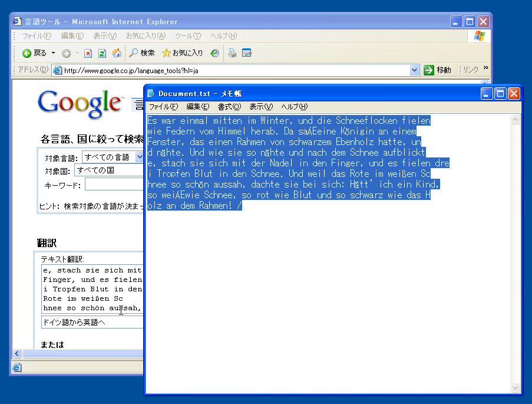The height and width of the screenshot is (404, 532).
Task: Click the address URL field
Action: (236, 70)
